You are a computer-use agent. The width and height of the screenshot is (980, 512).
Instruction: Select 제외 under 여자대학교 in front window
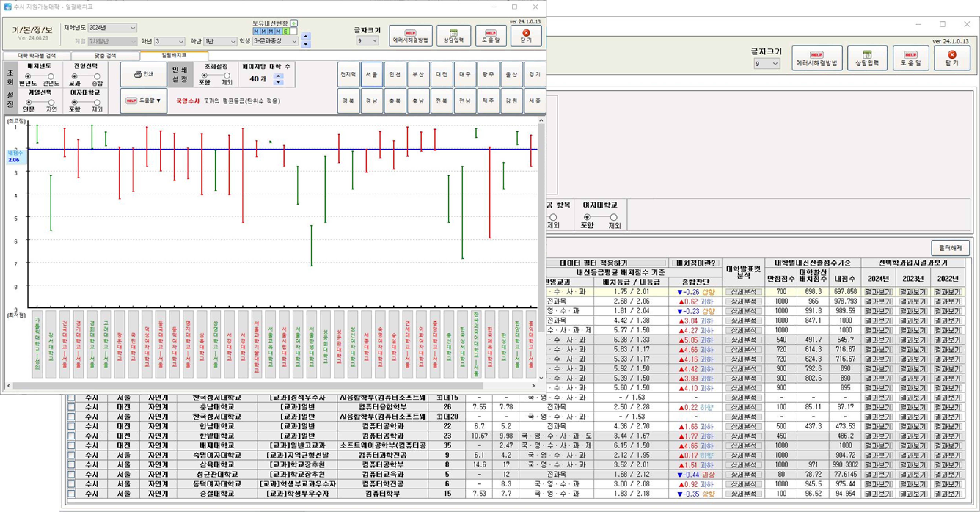point(97,102)
